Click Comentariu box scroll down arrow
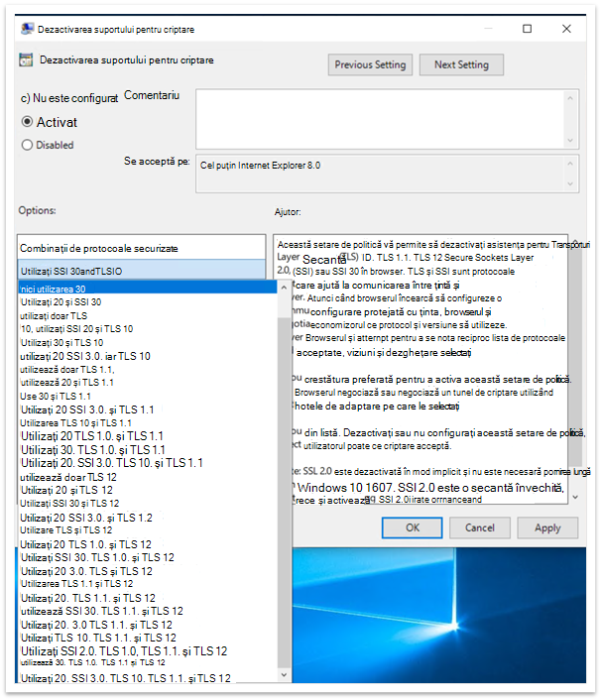 point(570,140)
